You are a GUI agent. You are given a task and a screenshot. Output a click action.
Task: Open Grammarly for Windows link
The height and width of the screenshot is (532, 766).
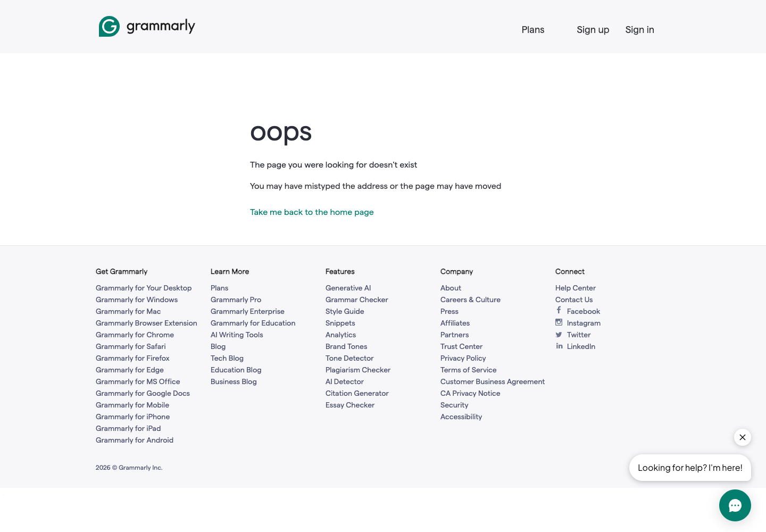click(137, 300)
